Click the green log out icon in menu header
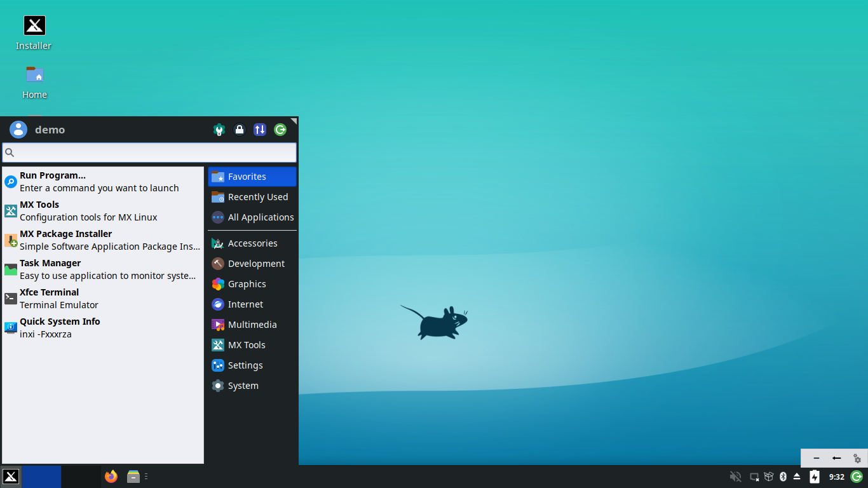 pos(280,130)
